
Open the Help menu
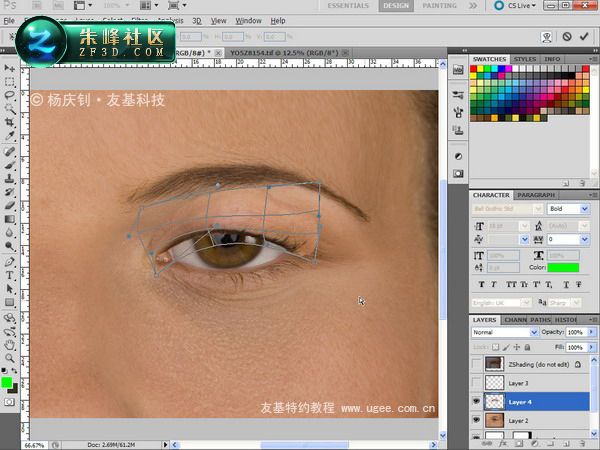tap(278, 21)
